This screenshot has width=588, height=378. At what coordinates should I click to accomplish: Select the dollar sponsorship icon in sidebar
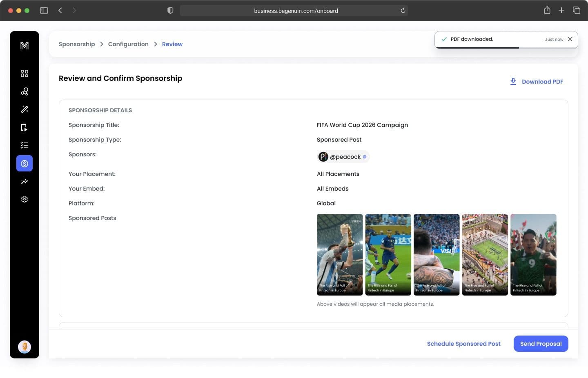(24, 163)
